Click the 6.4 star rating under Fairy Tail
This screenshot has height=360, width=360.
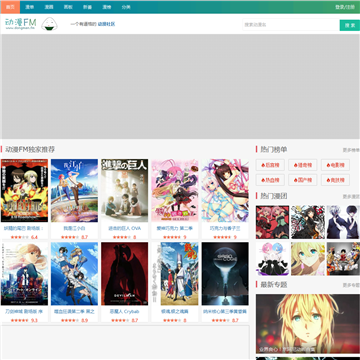point(24,237)
